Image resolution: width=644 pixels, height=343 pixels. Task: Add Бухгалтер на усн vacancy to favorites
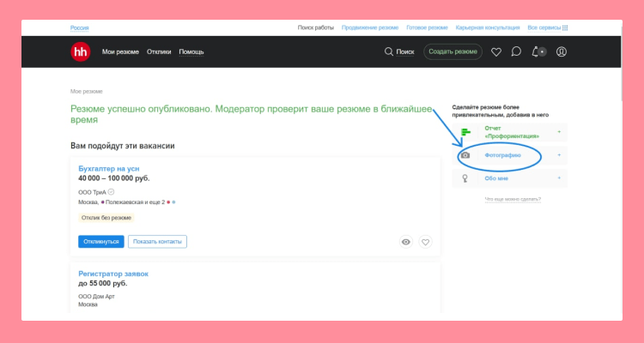click(426, 242)
